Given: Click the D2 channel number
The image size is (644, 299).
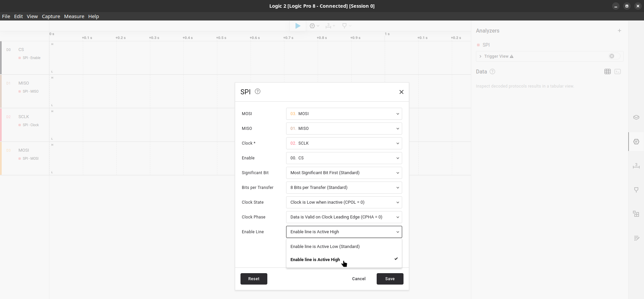Looking at the screenshot, I should 8,117.
